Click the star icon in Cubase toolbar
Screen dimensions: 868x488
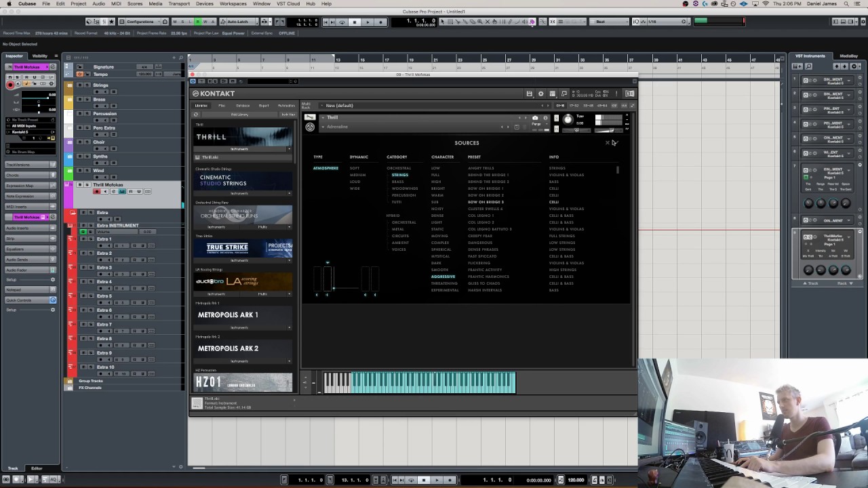[x=111, y=22]
